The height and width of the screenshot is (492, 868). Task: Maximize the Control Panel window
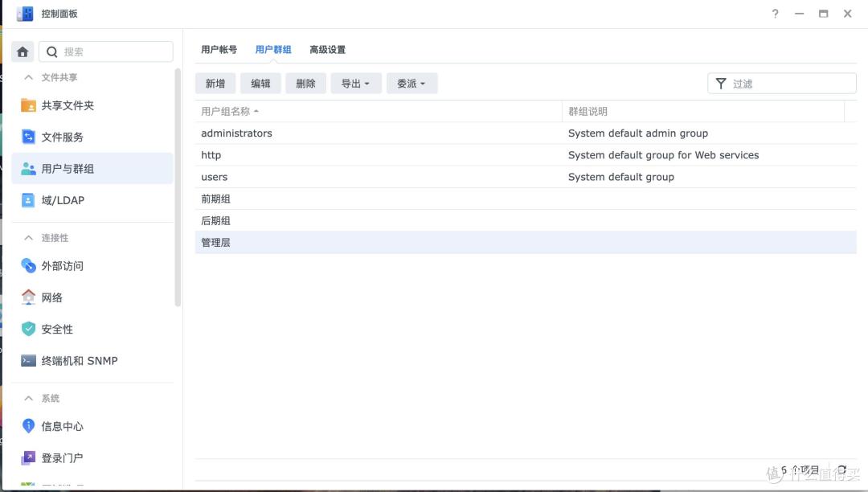point(823,14)
